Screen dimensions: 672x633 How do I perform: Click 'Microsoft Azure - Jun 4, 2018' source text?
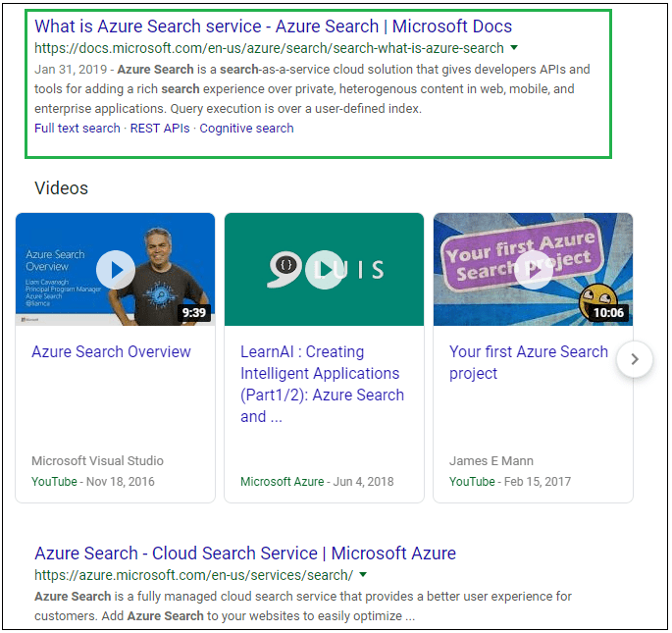click(317, 482)
